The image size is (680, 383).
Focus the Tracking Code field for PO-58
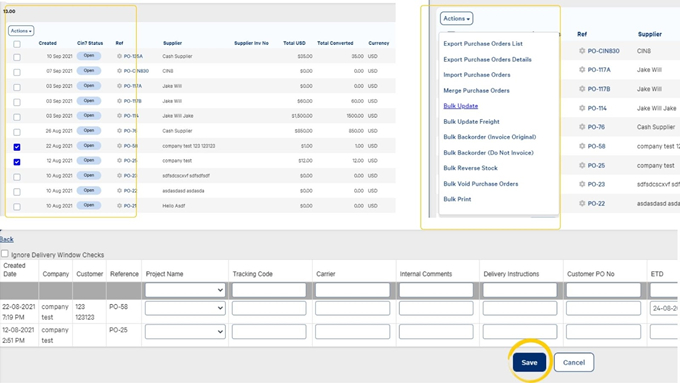[x=269, y=308]
